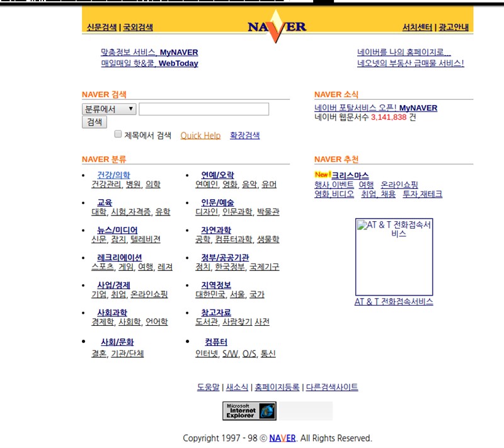Open 네이버 포탈서비스 오픈! MyNAVER news link

pyautogui.click(x=375, y=108)
